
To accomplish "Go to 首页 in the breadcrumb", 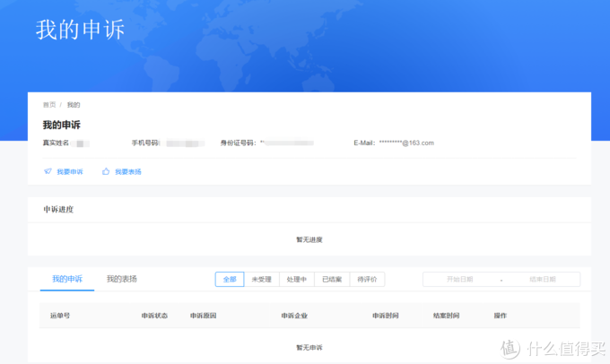I will click(x=49, y=105).
